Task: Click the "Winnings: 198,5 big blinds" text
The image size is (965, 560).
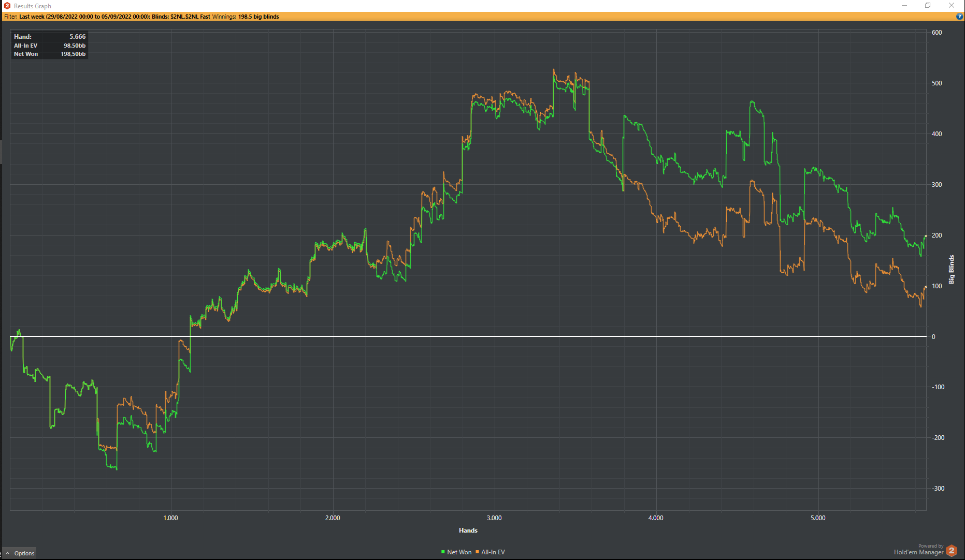Action: 246,17
